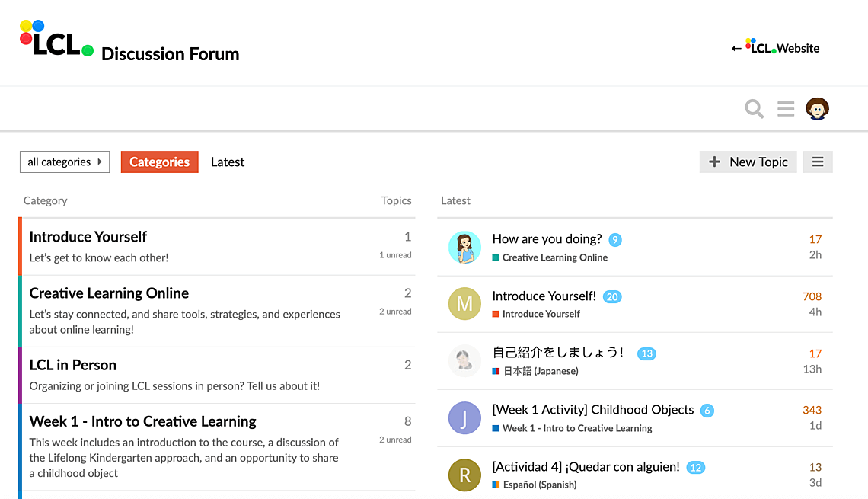Click the New Topic button

pyautogui.click(x=748, y=162)
